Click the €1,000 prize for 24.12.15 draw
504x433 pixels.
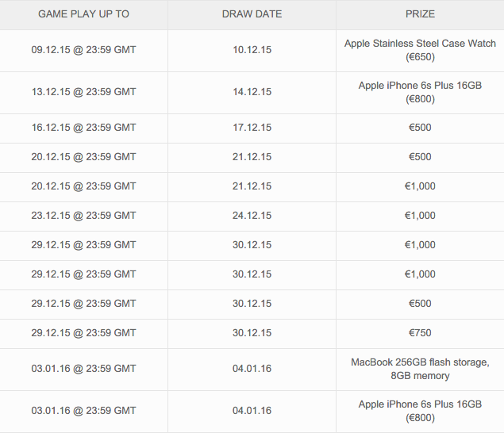420,216
